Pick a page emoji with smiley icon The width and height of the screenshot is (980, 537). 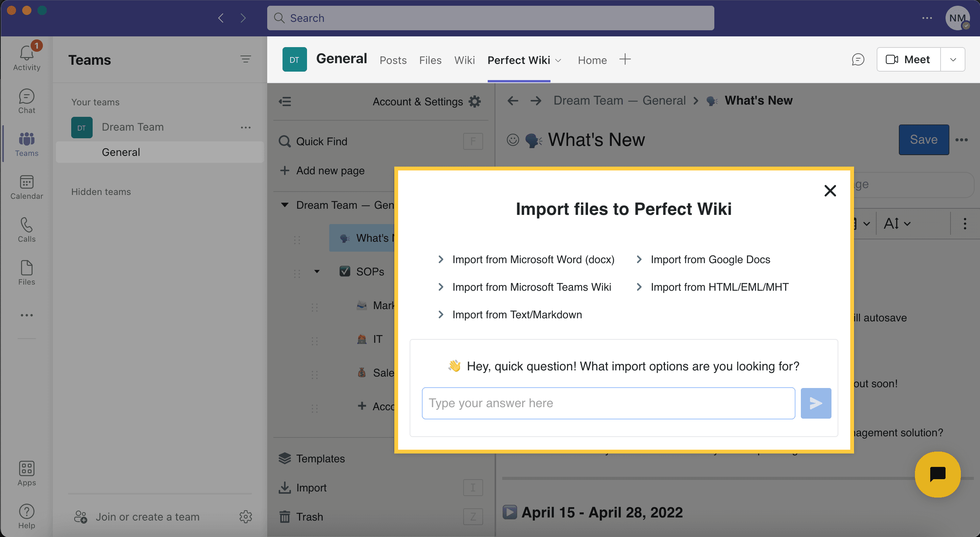coord(513,140)
